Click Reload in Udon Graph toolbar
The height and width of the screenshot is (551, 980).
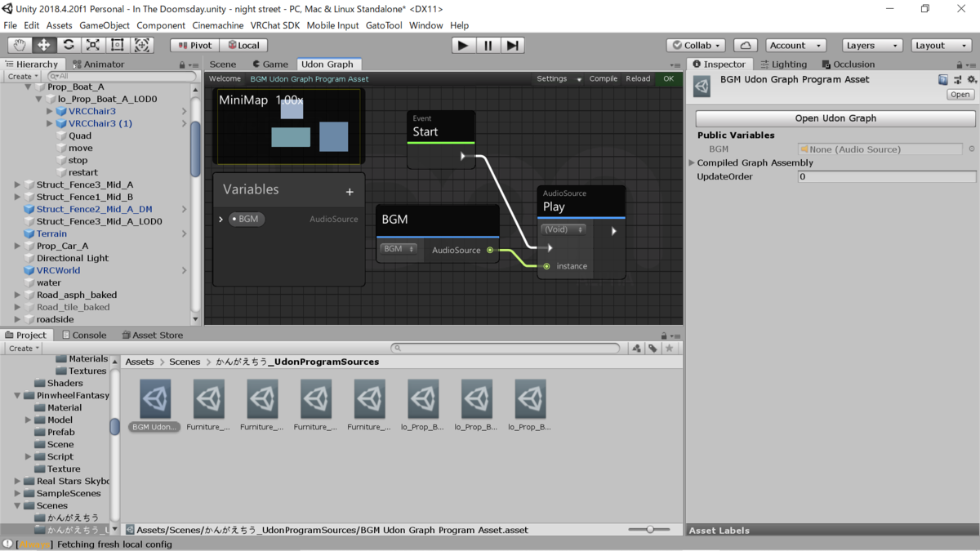638,79
